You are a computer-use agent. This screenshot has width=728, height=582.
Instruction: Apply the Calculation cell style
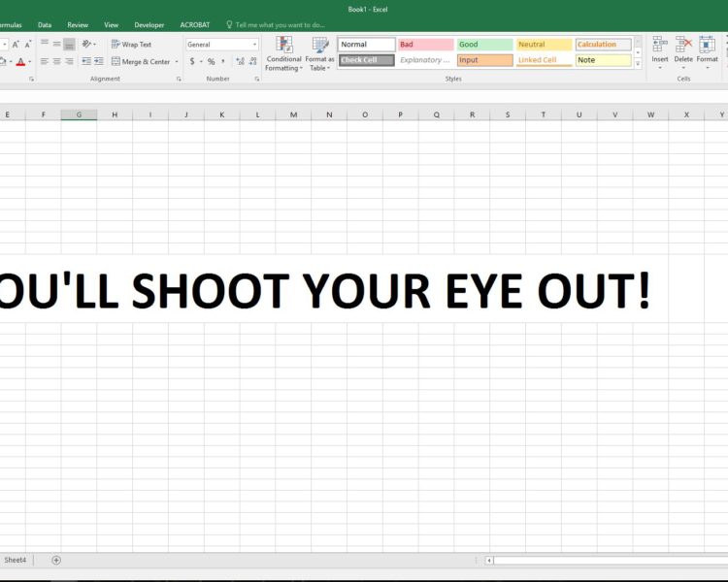click(x=604, y=45)
